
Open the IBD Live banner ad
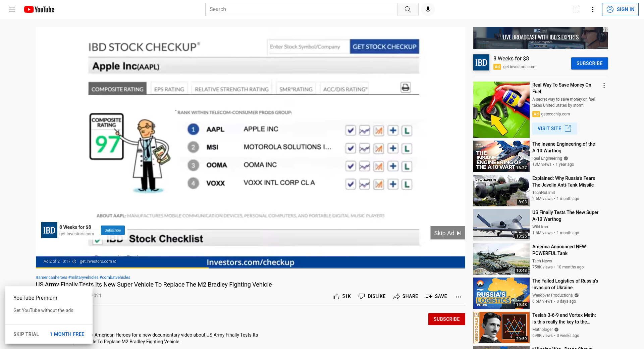click(x=540, y=38)
